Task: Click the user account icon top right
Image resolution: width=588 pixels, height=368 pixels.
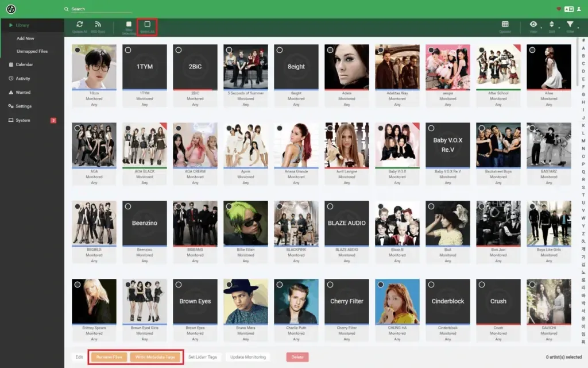Action: point(579,8)
